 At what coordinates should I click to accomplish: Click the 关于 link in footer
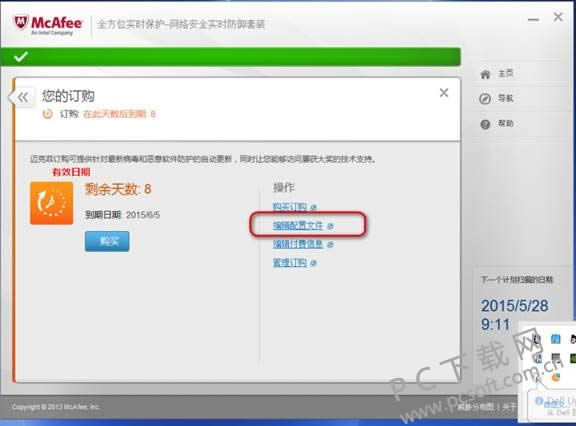pyautogui.click(x=509, y=407)
